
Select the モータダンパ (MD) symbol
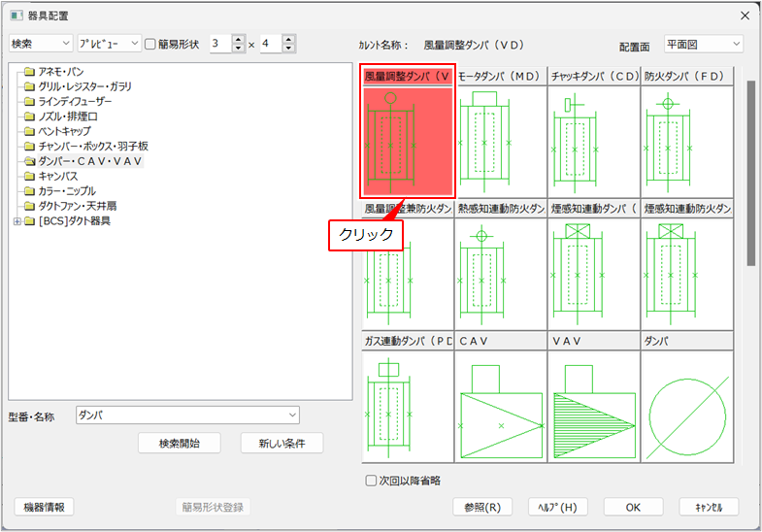[500, 141]
